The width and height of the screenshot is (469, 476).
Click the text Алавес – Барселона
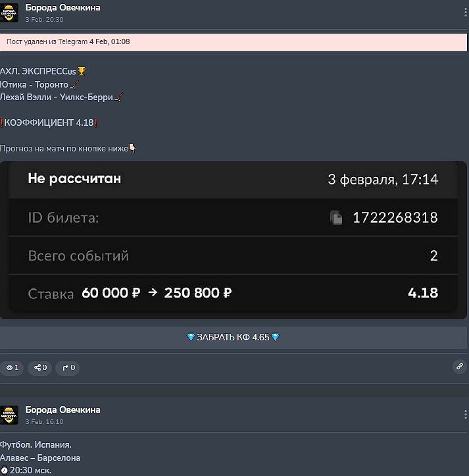(x=40, y=458)
